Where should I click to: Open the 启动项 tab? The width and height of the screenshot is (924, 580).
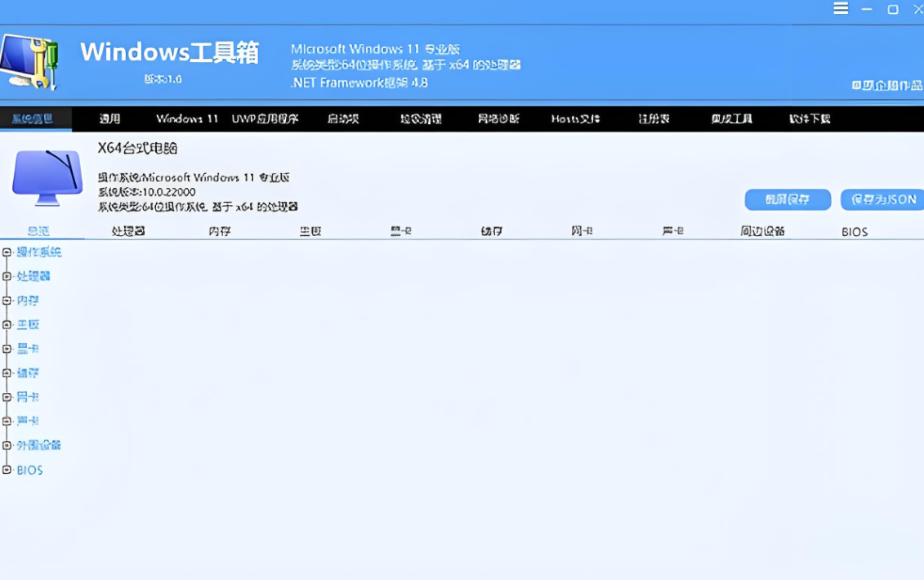344,118
